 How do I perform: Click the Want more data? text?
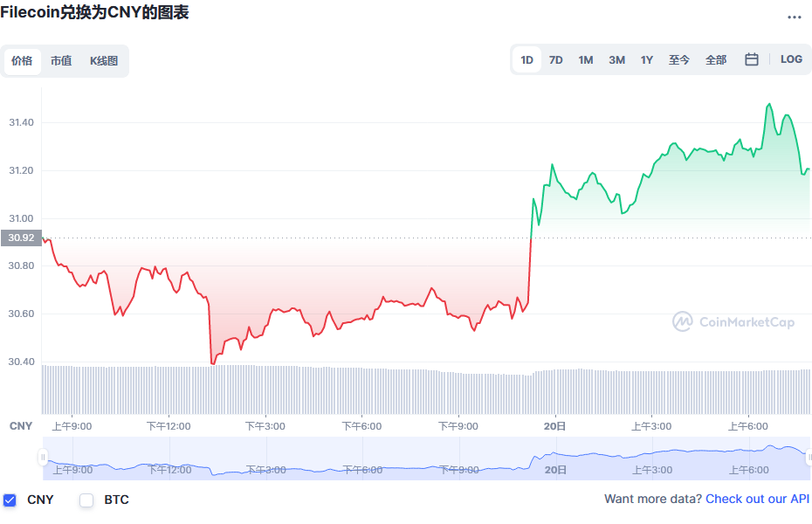(653, 499)
